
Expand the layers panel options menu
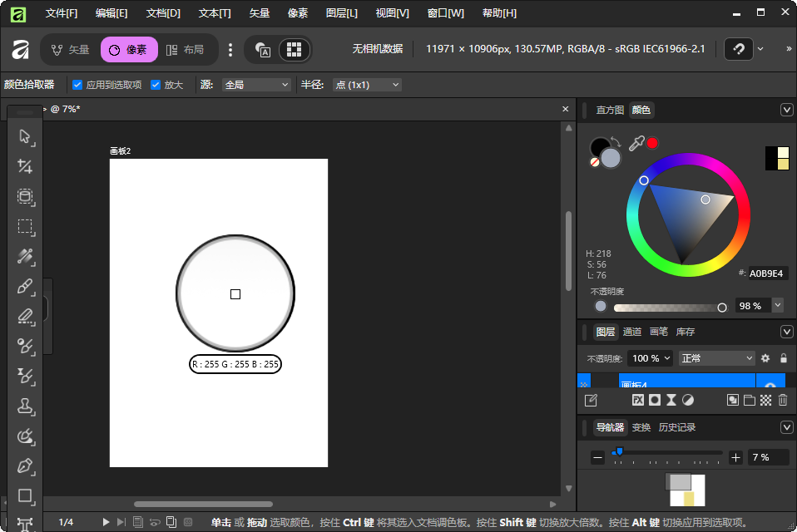pyautogui.click(x=786, y=332)
